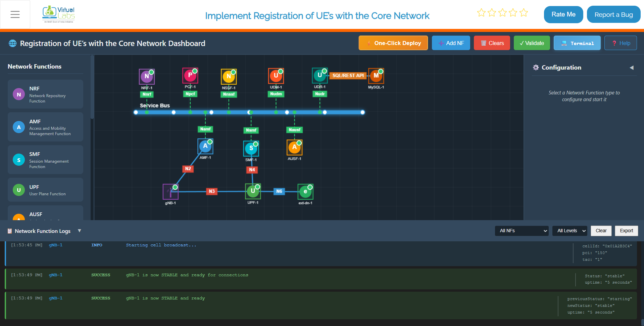Collapse the Network Function Logs panel
This screenshot has height=326, width=644.
coord(80,231)
